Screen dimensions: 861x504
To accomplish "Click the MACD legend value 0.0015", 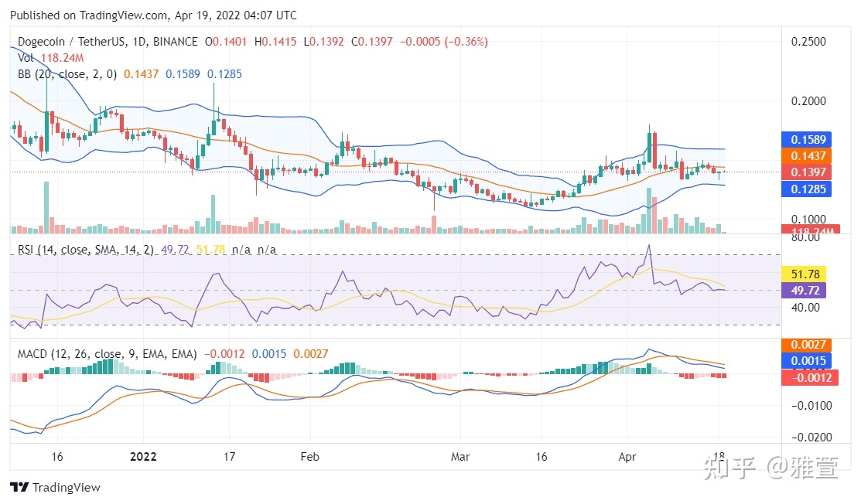I will point(269,354).
